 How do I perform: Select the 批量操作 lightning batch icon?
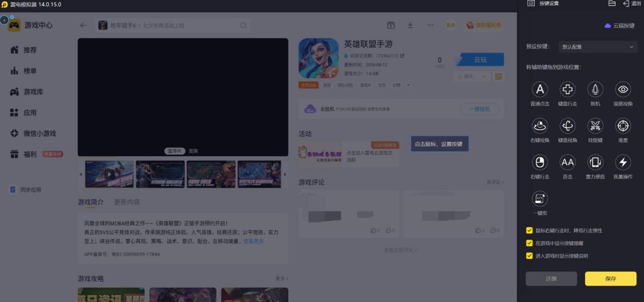pos(623,162)
